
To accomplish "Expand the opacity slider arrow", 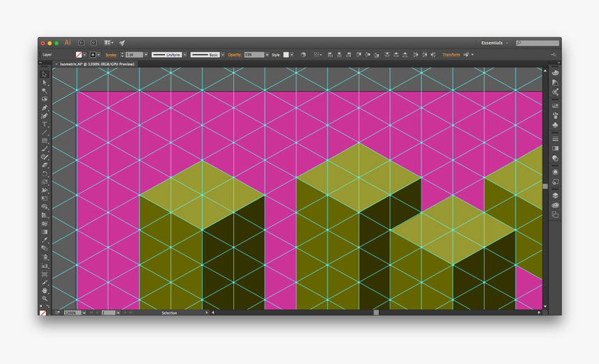I will tap(267, 54).
